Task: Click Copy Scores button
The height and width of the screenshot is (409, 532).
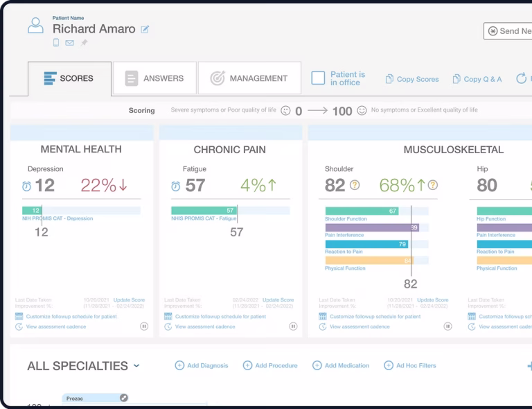Action: click(x=412, y=79)
